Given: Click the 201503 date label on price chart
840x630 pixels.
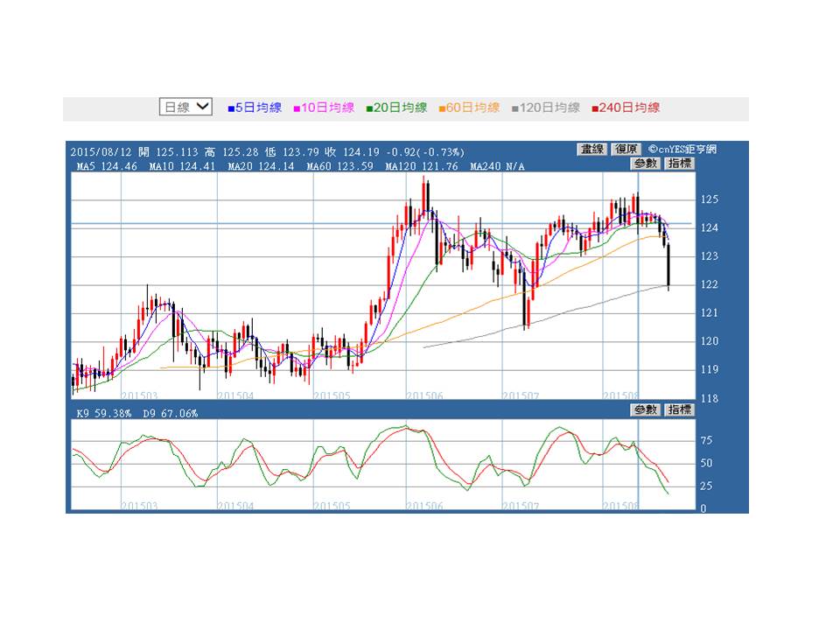Looking at the screenshot, I should pos(138,395).
